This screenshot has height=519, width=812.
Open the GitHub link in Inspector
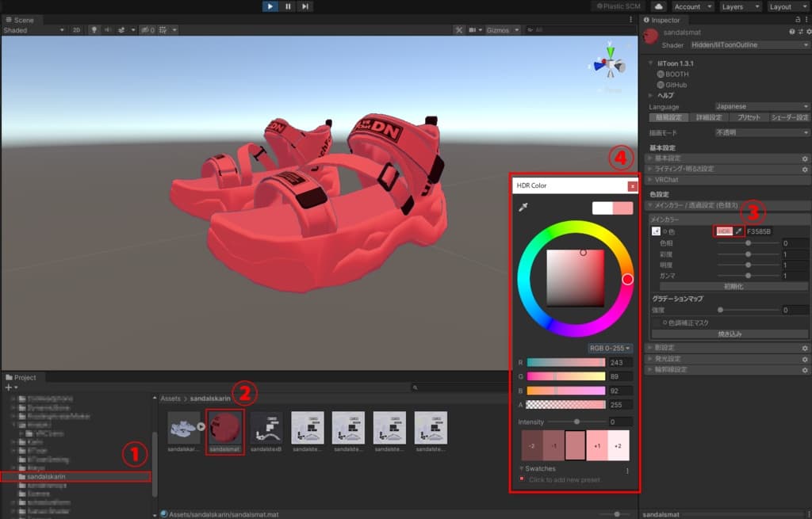pyautogui.click(x=676, y=85)
